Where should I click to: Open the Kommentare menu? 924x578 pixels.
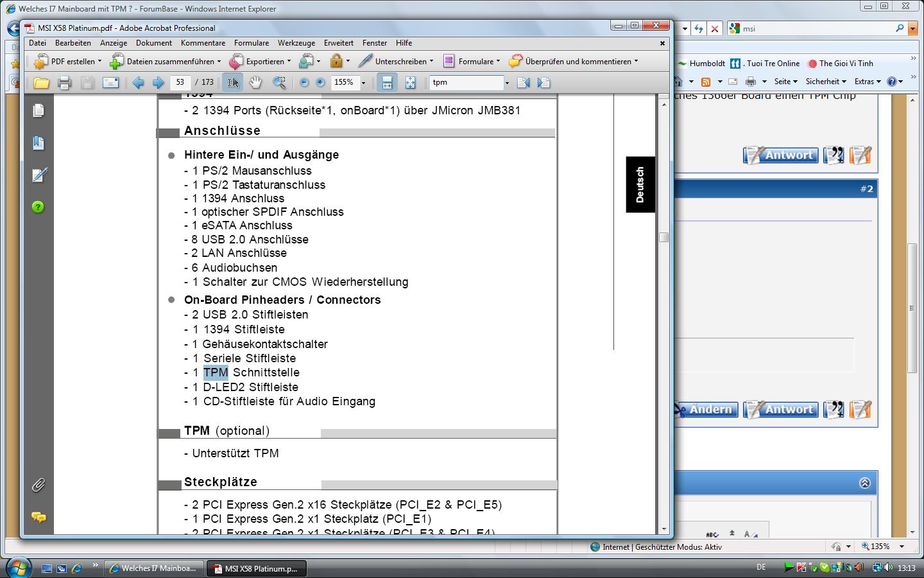203,43
